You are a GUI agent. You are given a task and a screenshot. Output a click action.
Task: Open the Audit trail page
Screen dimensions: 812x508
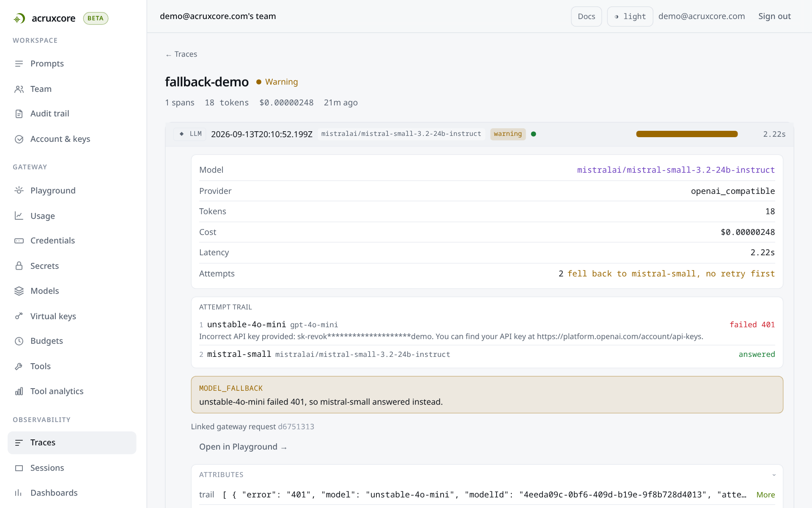[x=72, y=113]
